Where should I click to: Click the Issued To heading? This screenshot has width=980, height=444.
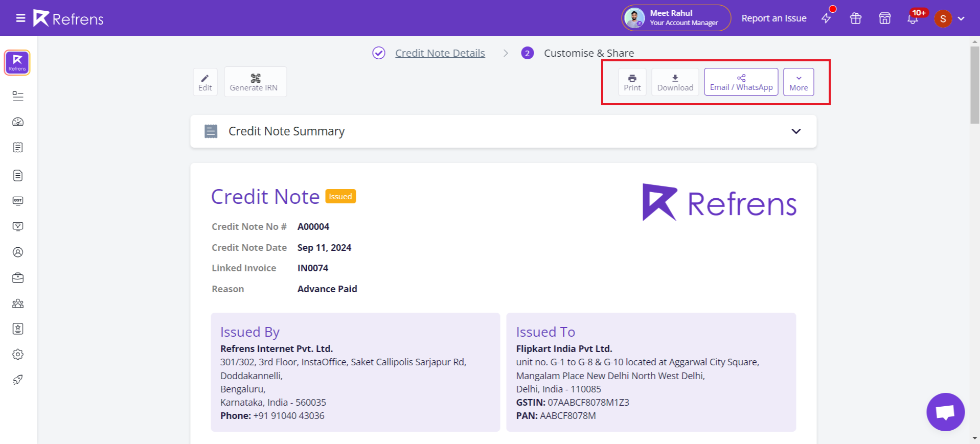(x=545, y=332)
